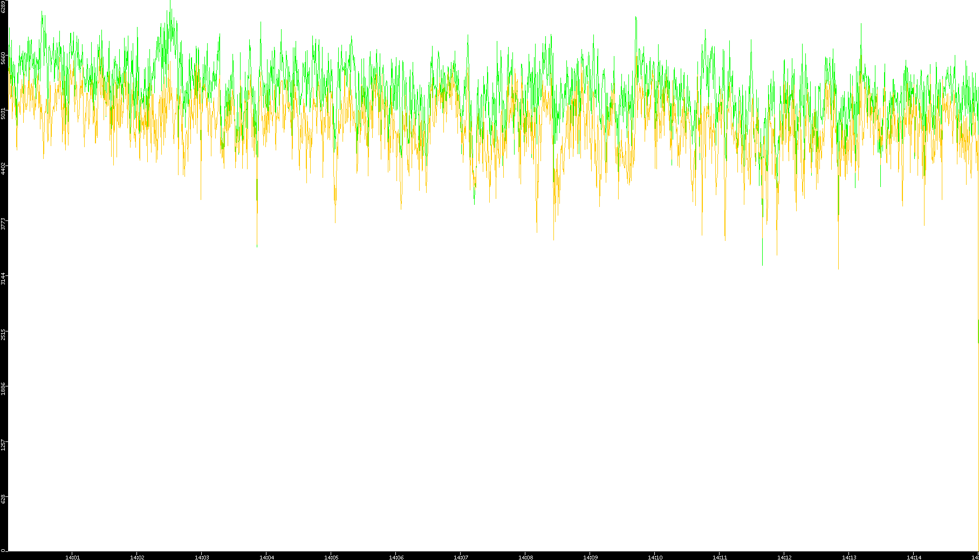Click the deepest orange dip before 14:13
Image resolution: width=979 pixels, height=560 pixels.
[838, 267]
